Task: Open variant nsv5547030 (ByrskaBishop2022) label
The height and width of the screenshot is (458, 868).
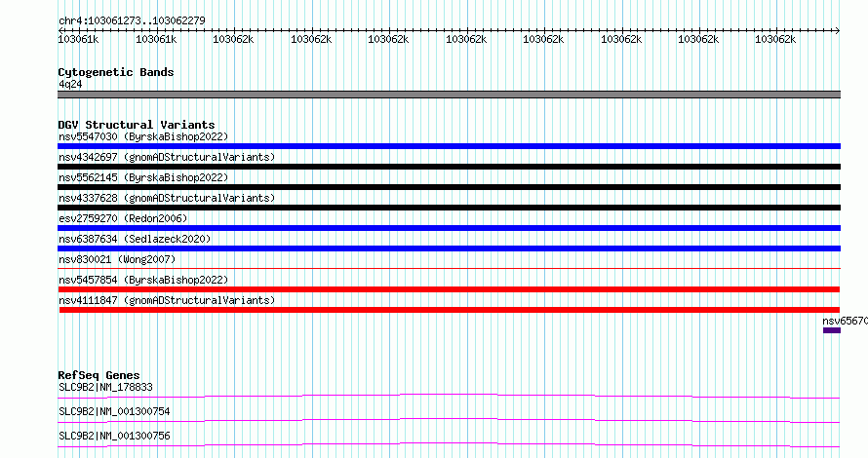Action: (143, 136)
